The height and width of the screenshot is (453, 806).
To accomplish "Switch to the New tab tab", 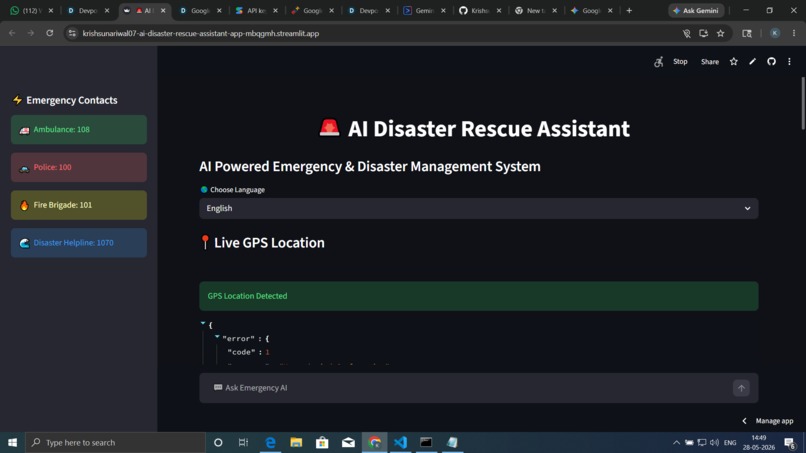I will [x=536, y=10].
